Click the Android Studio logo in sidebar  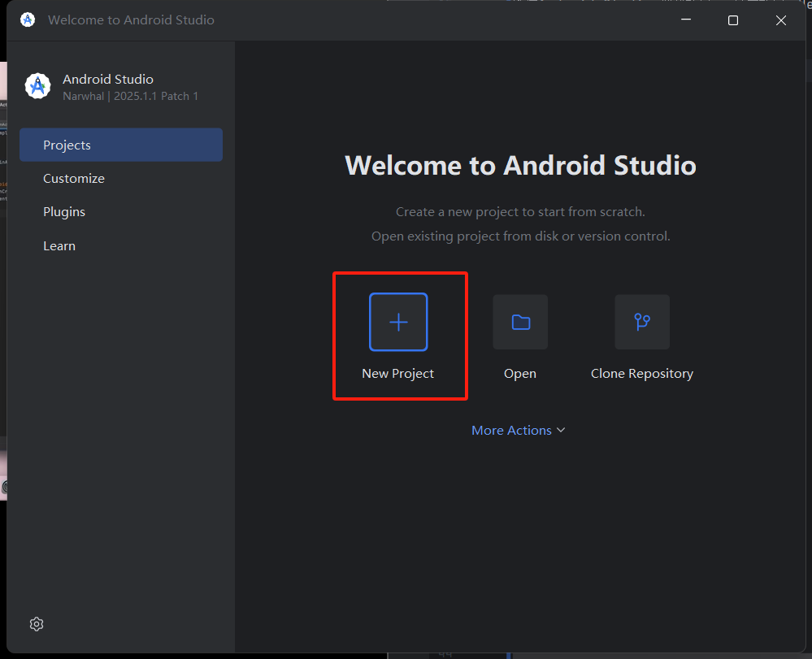(37, 86)
